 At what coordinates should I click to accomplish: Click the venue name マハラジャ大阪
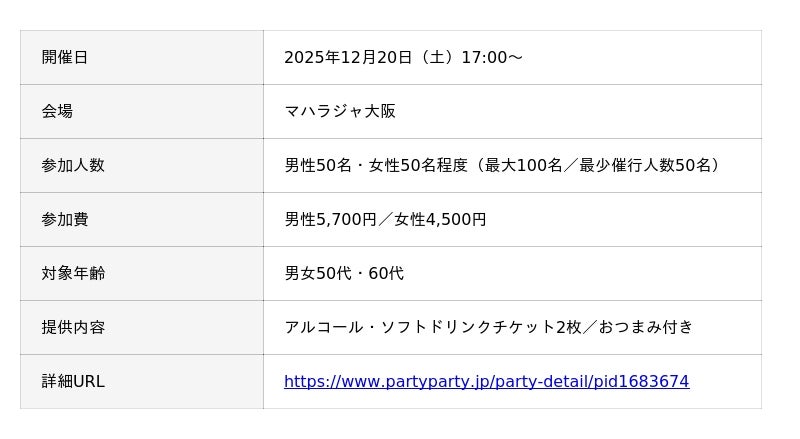pyautogui.click(x=340, y=111)
